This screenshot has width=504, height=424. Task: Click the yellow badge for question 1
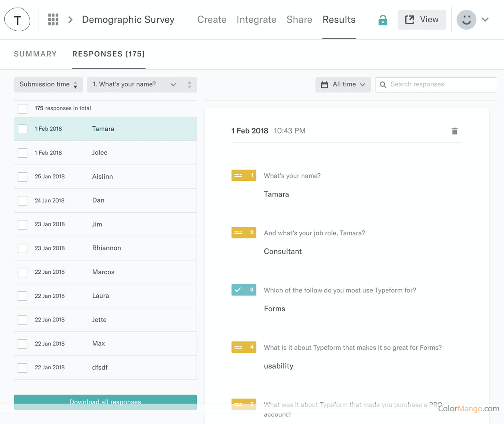tap(244, 175)
